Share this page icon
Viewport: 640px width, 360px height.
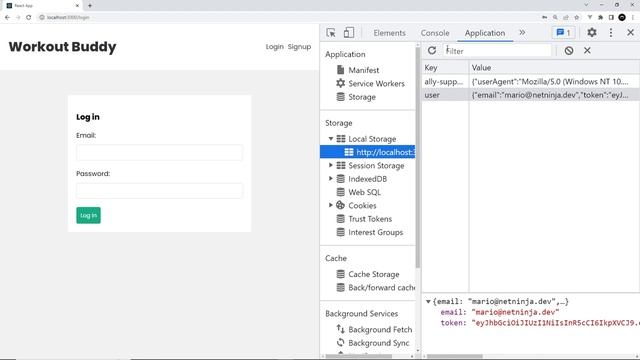566,17
